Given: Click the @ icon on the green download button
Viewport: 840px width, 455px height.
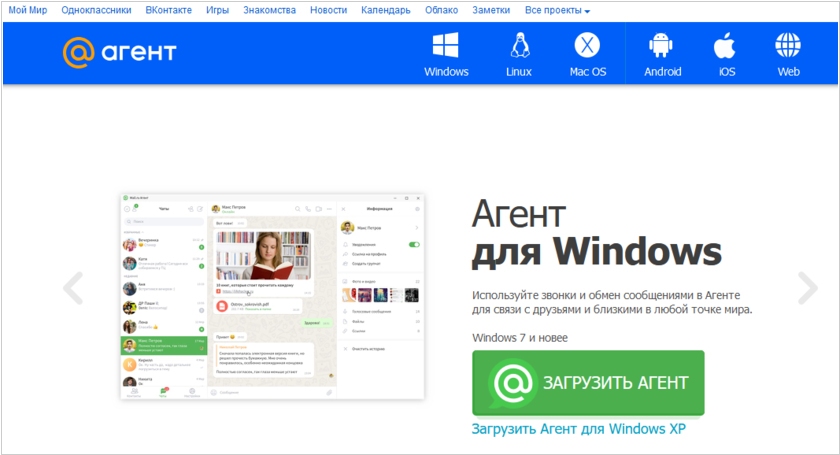Looking at the screenshot, I should click(x=513, y=383).
